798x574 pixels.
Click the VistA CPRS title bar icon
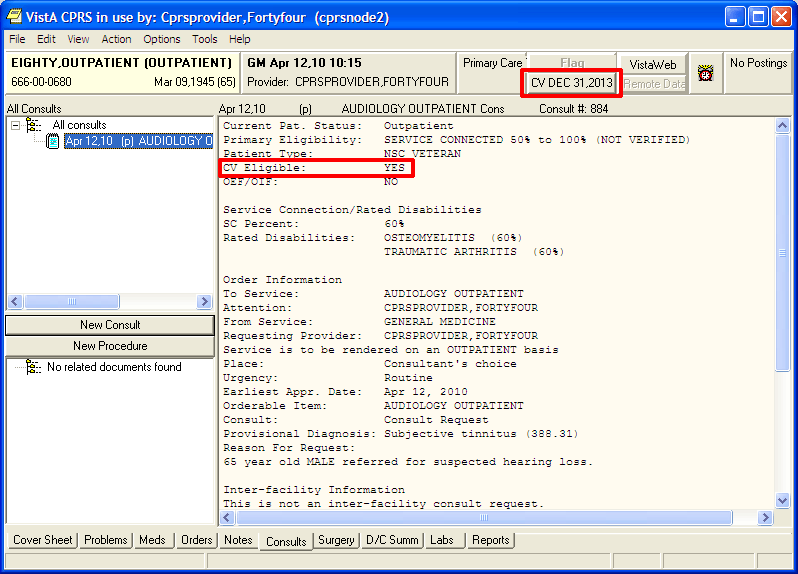pos(15,17)
